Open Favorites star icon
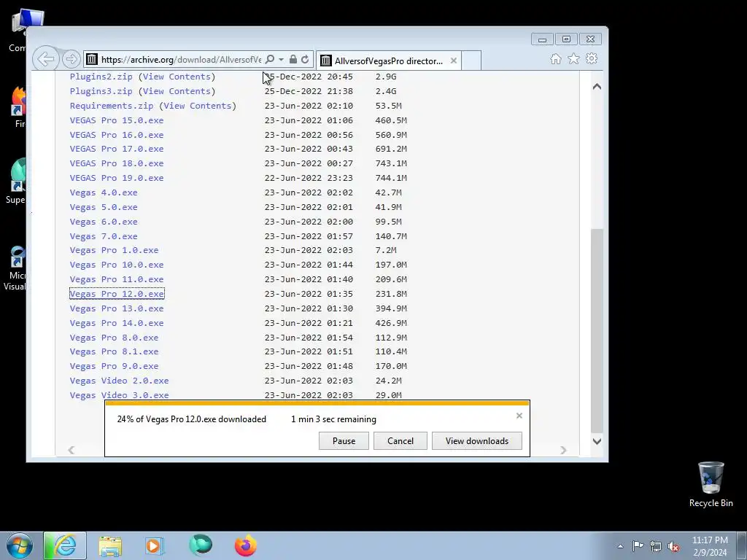 [573, 58]
